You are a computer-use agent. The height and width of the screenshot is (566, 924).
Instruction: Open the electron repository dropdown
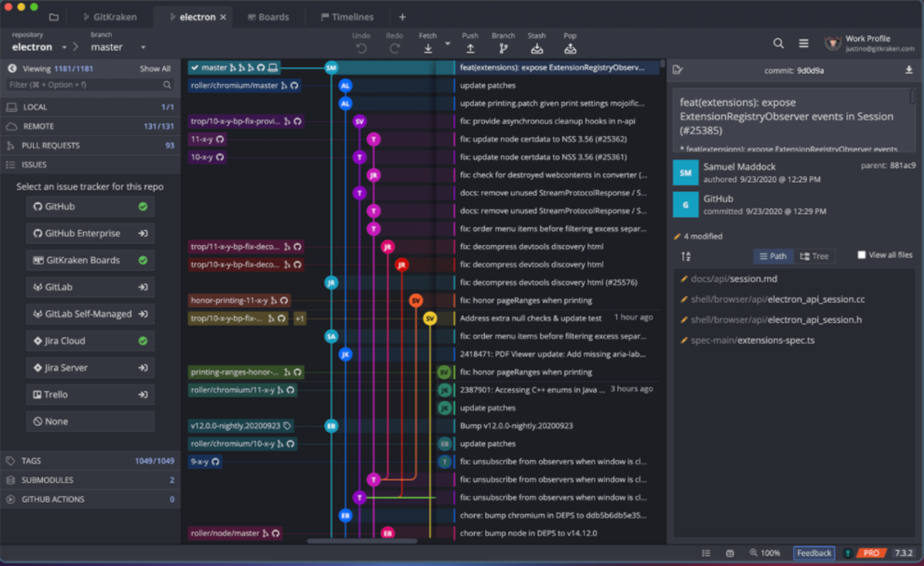coord(64,47)
